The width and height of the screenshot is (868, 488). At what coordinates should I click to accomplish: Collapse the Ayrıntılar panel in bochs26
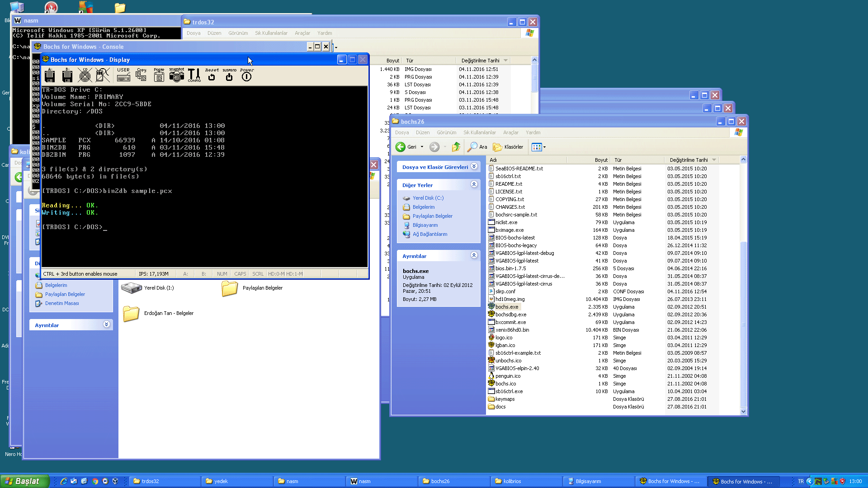pyautogui.click(x=474, y=255)
